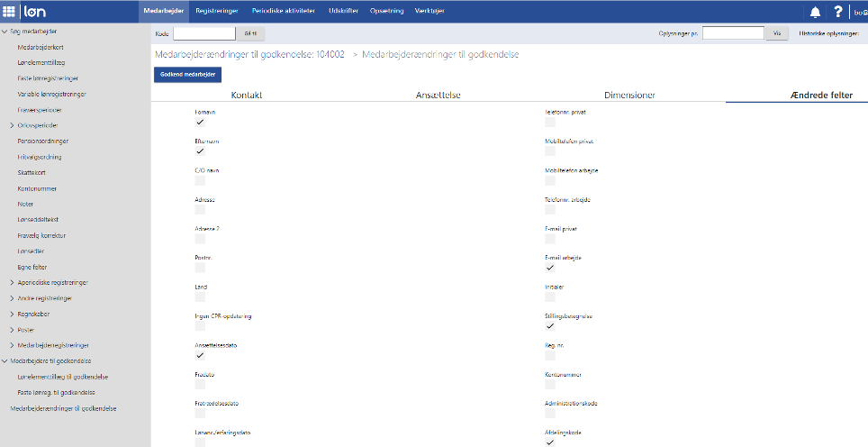868x447 pixels.
Task: Uncheck the E-mail arbejde checkbox
Action: [550, 268]
